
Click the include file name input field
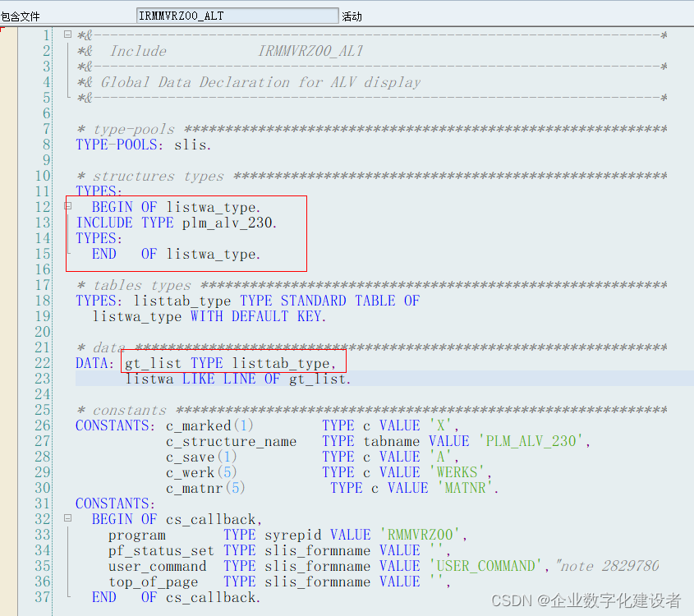[237, 15]
